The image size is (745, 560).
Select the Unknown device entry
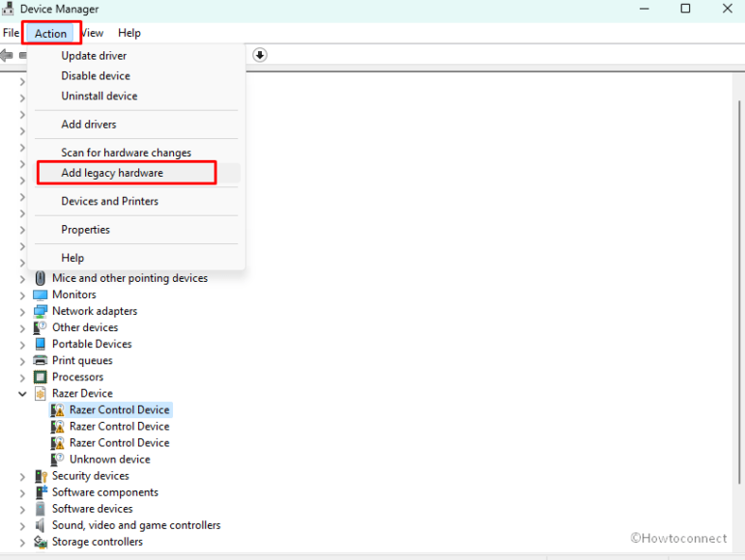pos(110,460)
